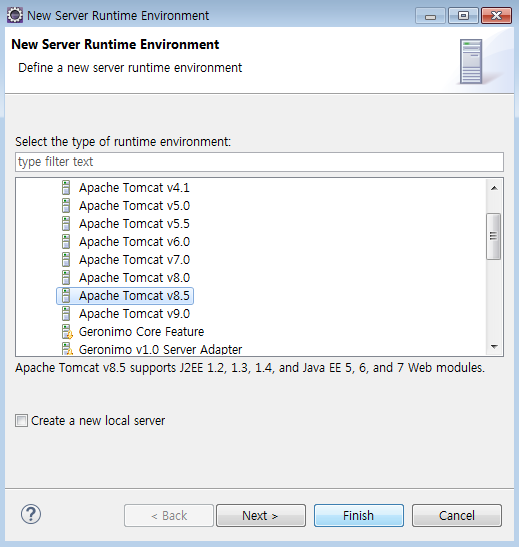Select Apache Tomcat v7.0 entry

[x=134, y=260]
